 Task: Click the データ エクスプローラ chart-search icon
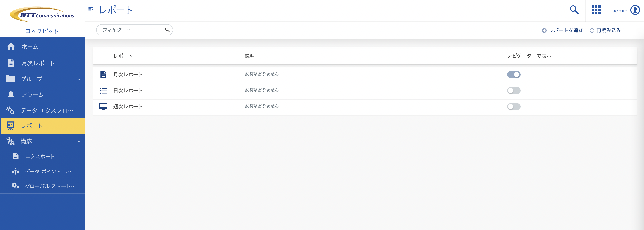click(10, 110)
